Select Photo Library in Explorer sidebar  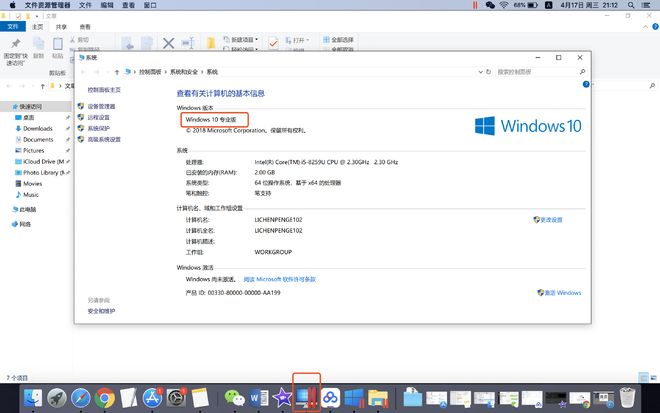pyautogui.click(x=39, y=173)
